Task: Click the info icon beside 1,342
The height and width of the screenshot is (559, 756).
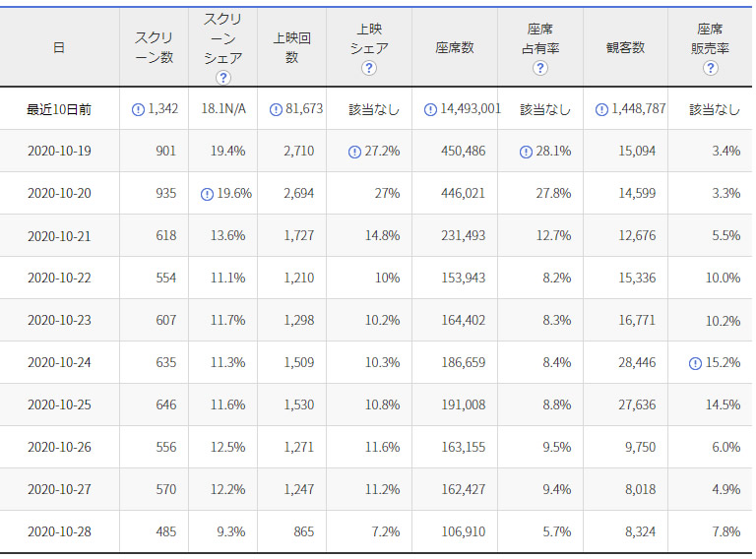Action: click(138, 109)
